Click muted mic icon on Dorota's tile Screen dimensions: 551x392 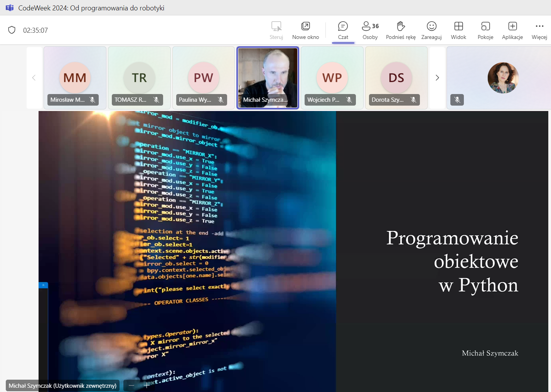pos(414,100)
